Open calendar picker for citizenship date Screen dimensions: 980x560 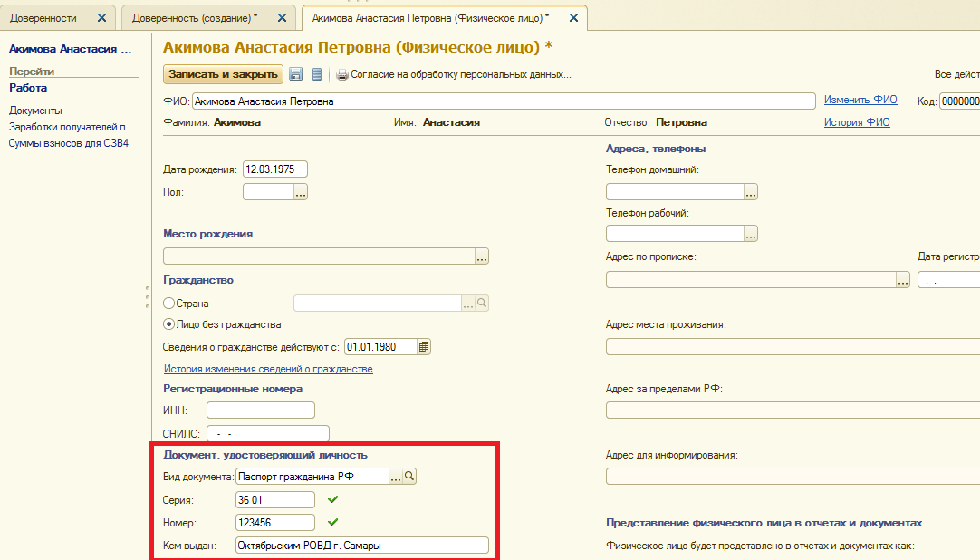(x=424, y=347)
